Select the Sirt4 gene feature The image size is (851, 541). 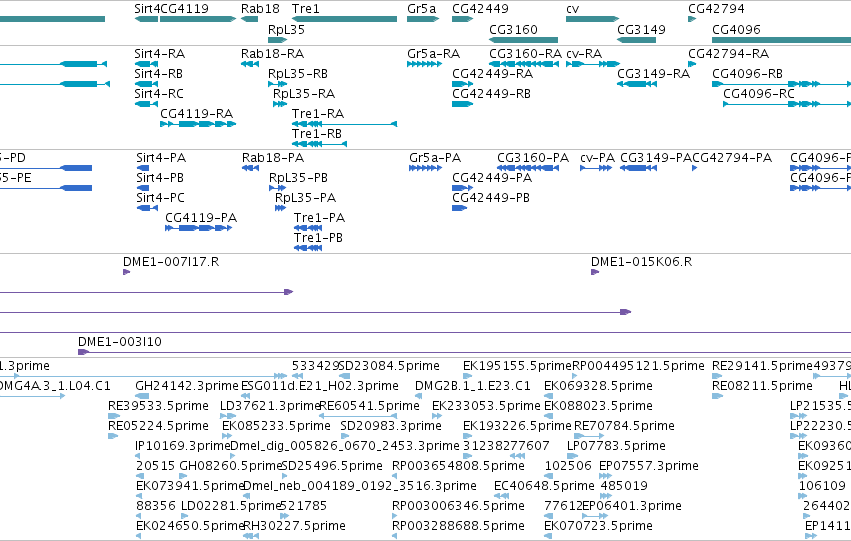[146, 19]
